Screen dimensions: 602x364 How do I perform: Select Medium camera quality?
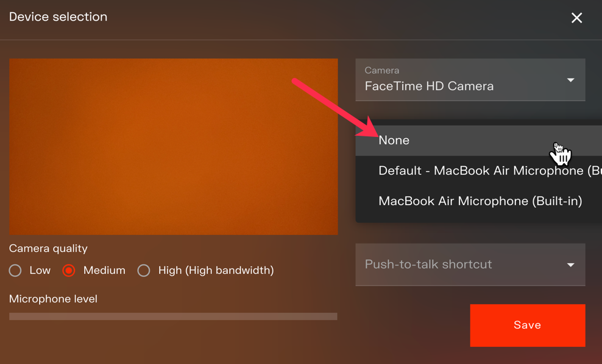point(69,270)
